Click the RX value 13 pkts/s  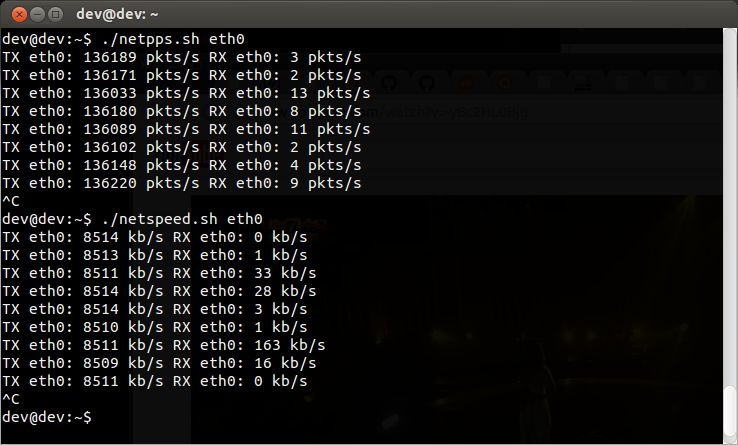point(330,93)
